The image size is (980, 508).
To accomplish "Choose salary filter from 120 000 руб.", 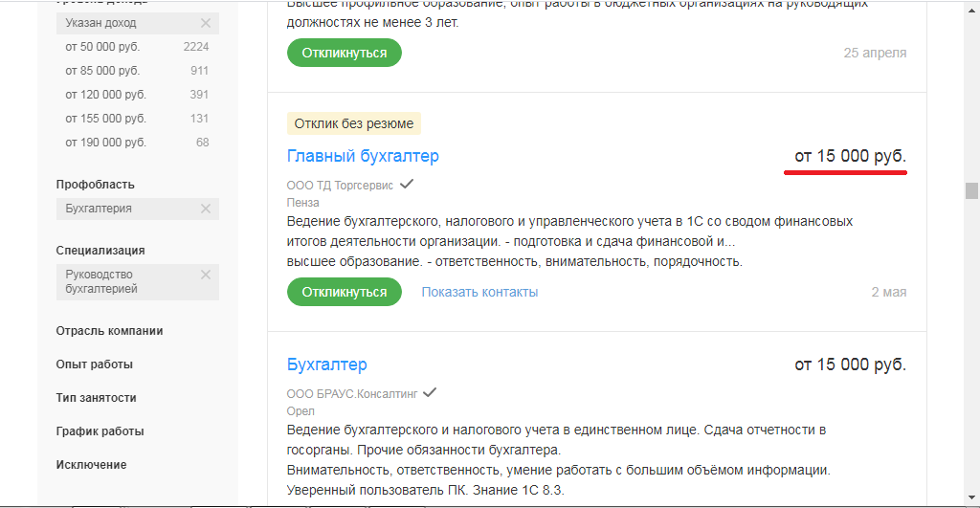I will [x=106, y=95].
